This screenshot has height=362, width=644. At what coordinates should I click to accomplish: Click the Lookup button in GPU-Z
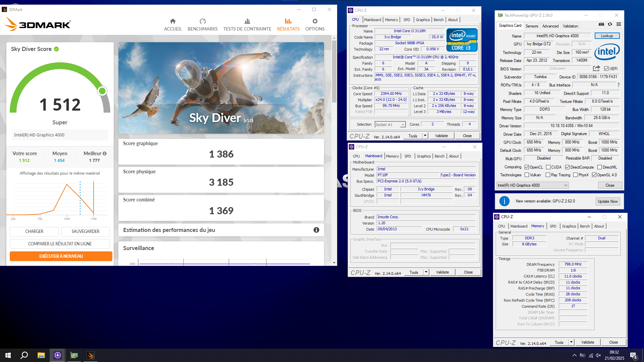point(607,36)
